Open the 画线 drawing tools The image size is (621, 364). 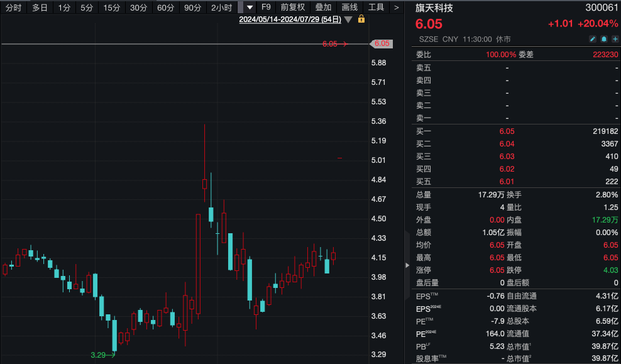[349, 8]
